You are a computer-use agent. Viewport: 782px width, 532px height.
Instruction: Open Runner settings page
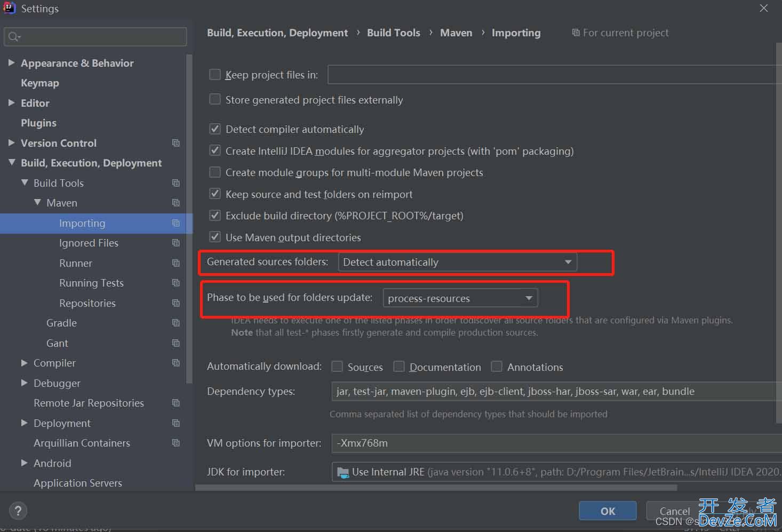(x=76, y=263)
